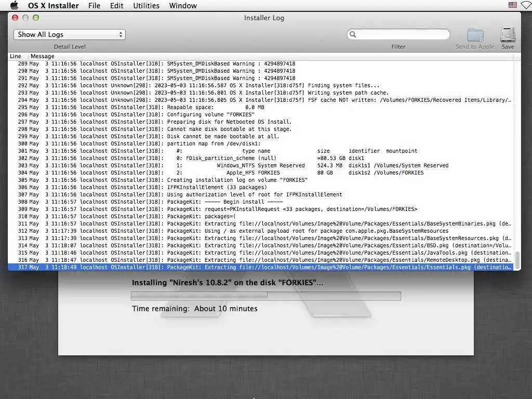Select log line 303 Windows_NTFS System Reserved
Image resolution: width=532 pixels, height=399 pixels.
[x=261, y=166]
